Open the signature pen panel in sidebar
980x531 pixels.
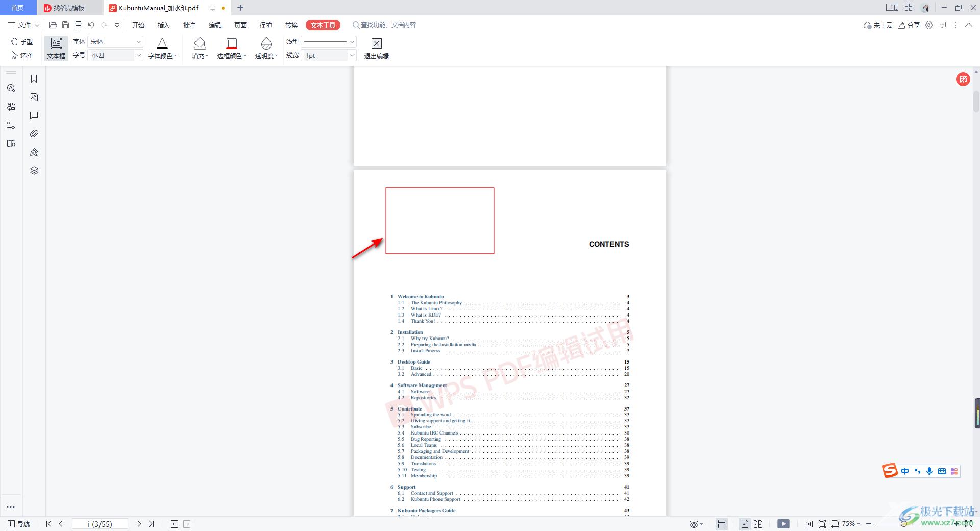(34, 152)
